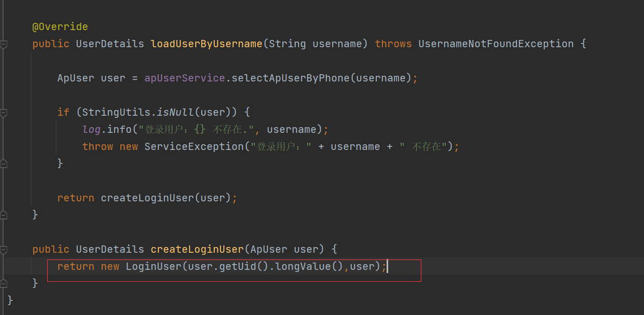644x315 pixels.
Task: Click ServiceException in the throw statement
Action: point(194,146)
